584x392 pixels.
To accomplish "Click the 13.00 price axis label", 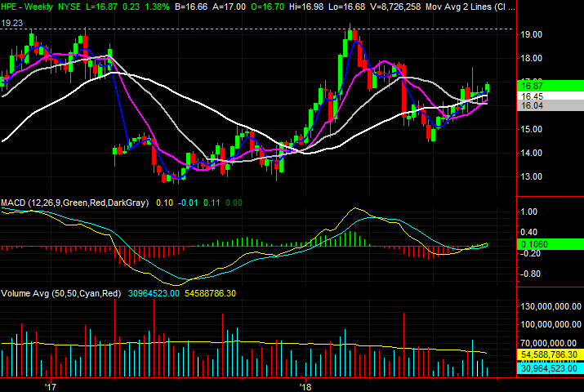I will [x=531, y=177].
